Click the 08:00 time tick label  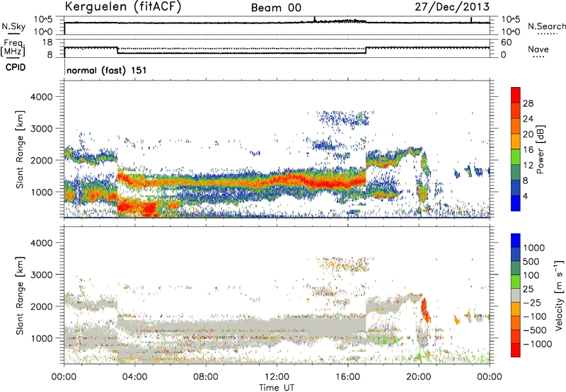[206, 377]
